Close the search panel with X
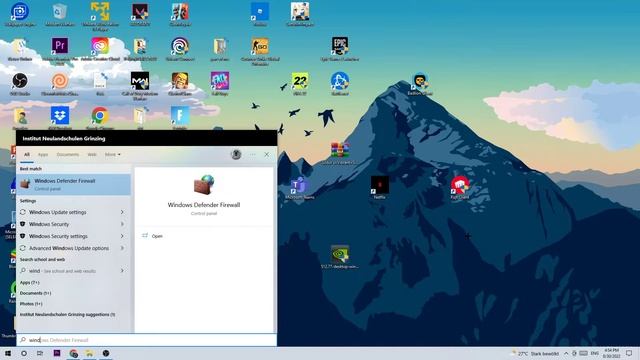Screen dimensions: 640x360 [x=267, y=155]
